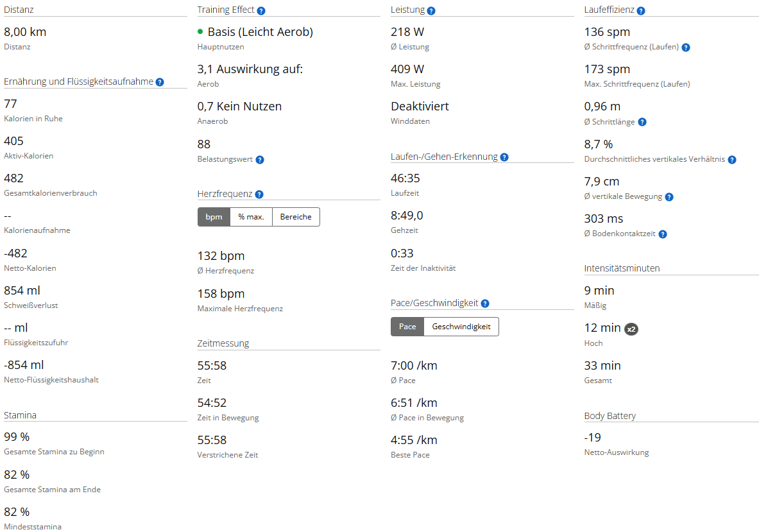Screen dimensions: 759x532
Task: Show heart rate Bereiche view
Action: (x=296, y=217)
